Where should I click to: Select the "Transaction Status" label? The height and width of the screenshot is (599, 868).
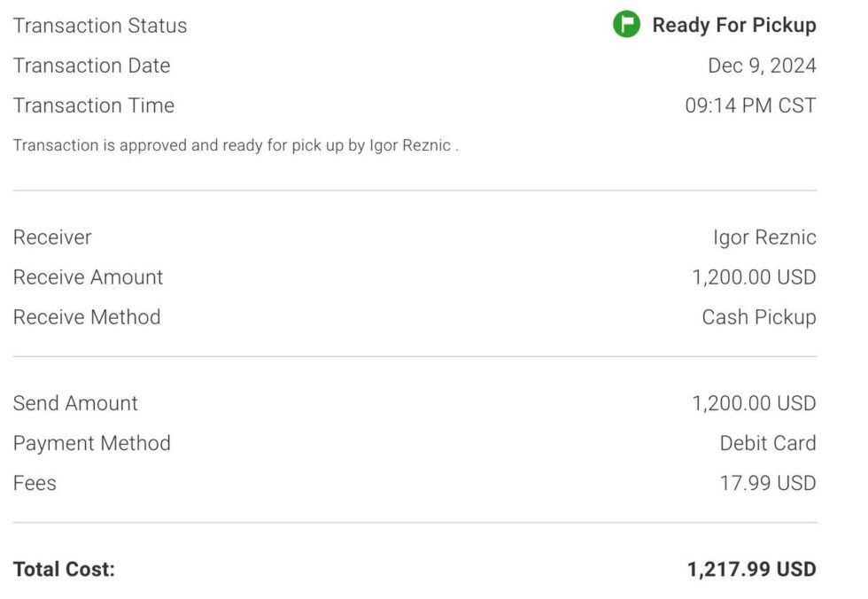(x=100, y=26)
